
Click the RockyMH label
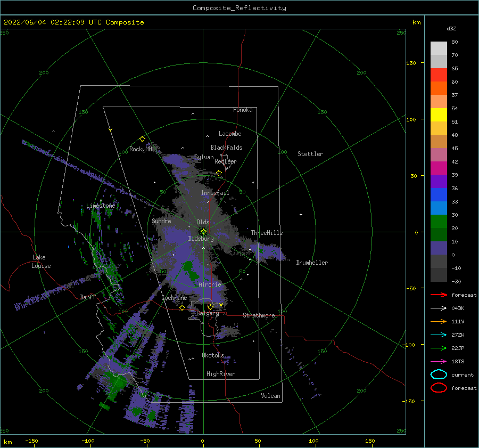(x=140, y=149)
